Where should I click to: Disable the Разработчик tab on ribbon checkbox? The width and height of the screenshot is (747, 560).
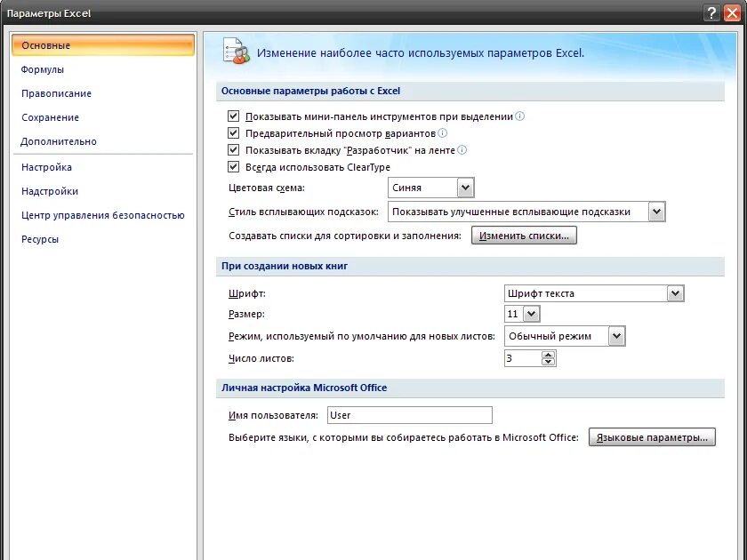(x=233, y=150)
